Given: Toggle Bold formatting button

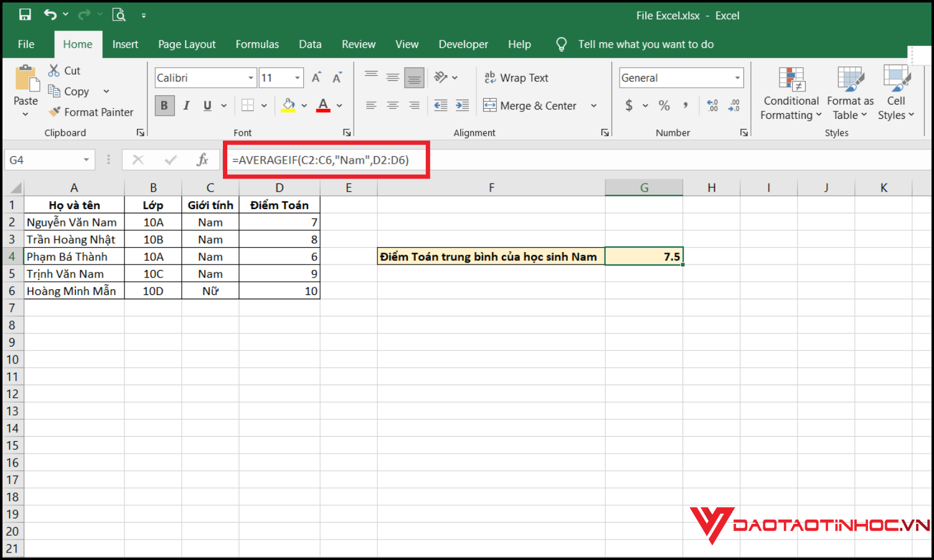Looking at the screenshot, I should pos(164,106).
